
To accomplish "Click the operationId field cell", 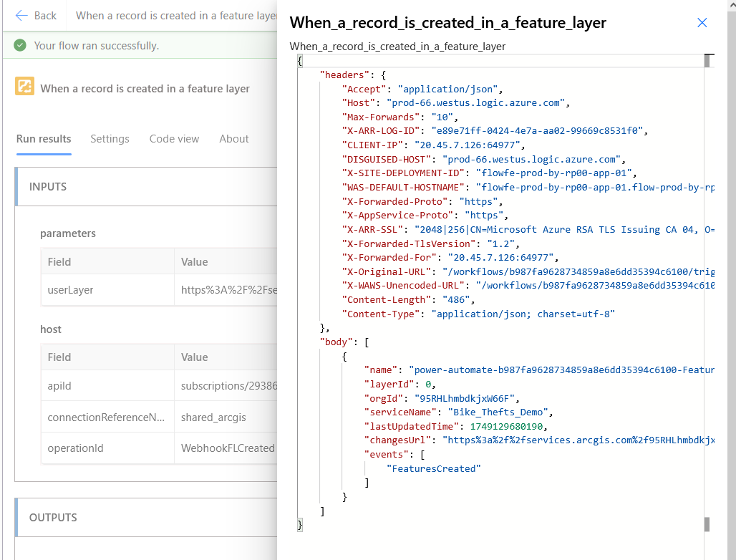I will tap(107, 448).
